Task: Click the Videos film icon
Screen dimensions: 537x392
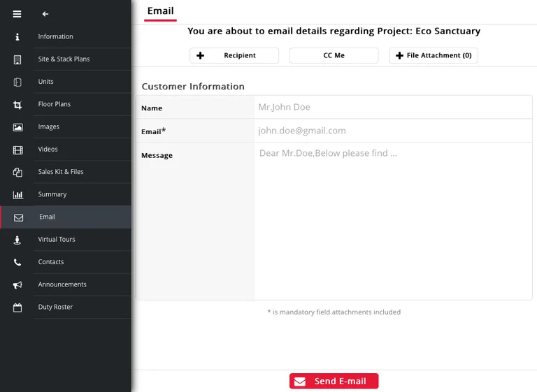Action: point(17,150)
